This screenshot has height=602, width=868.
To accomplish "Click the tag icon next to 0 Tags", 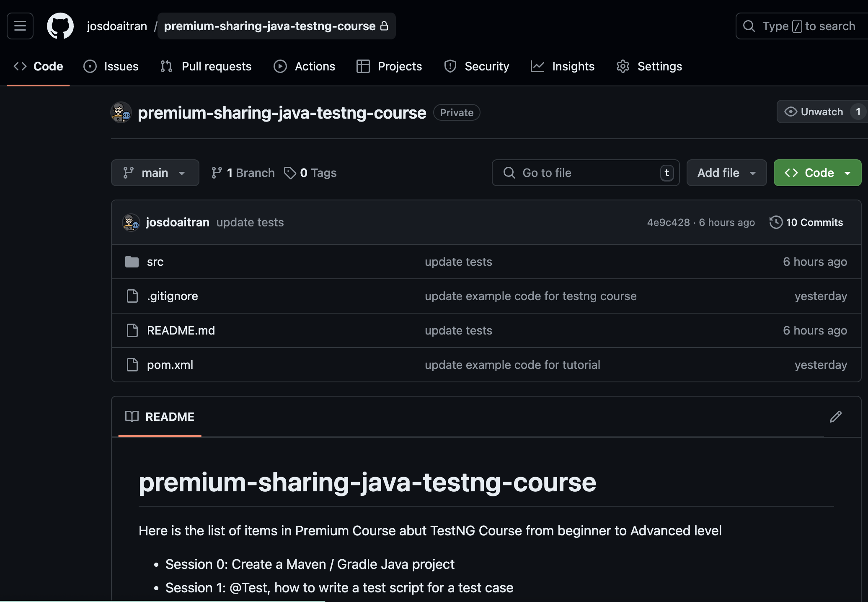I will click(290, 173).
